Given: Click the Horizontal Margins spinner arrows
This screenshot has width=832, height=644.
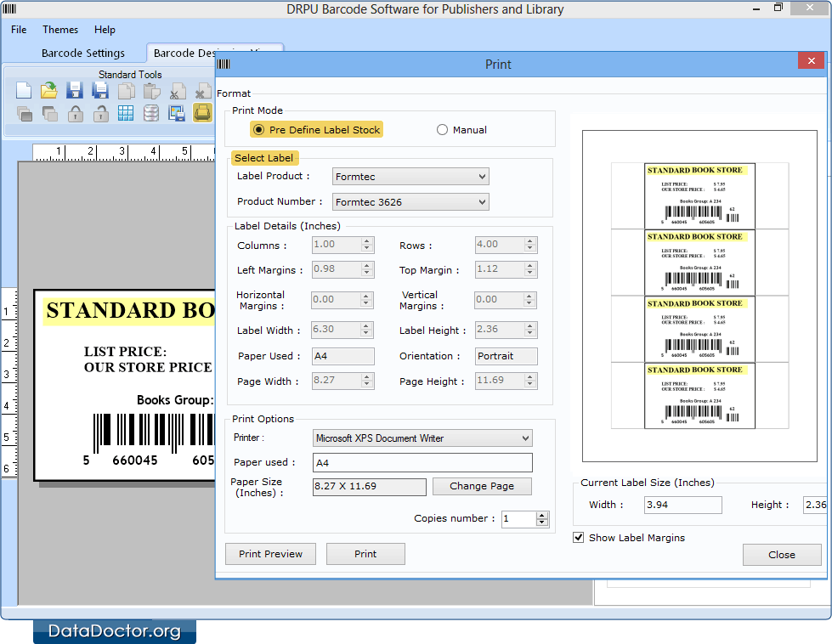Looking at the screenshot, I should (x=366, y=300).
